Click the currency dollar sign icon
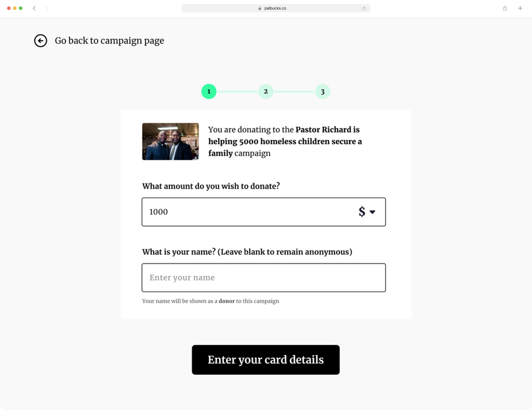The image size is (532, 410). pyautogui.click(x=362, y=211)
